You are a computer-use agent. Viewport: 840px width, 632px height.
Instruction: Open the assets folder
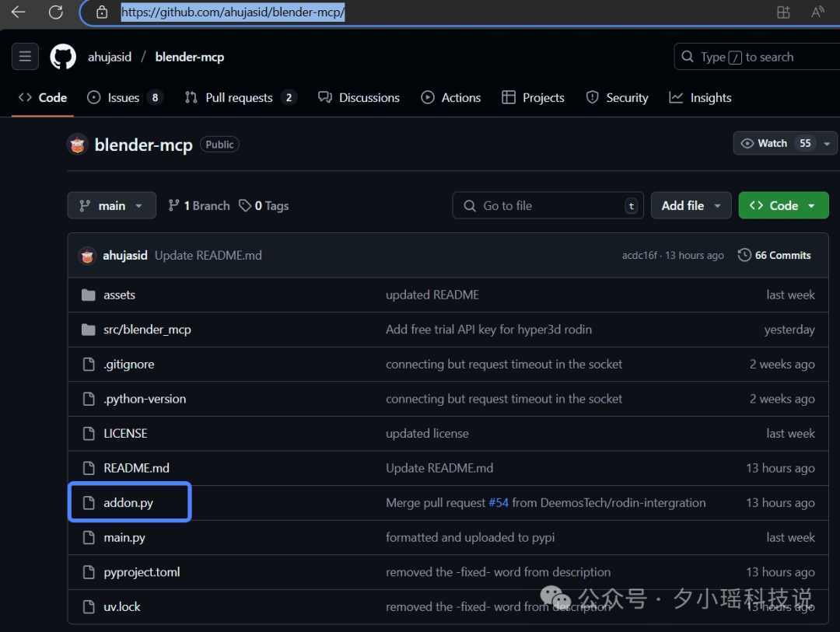point(120,295)
